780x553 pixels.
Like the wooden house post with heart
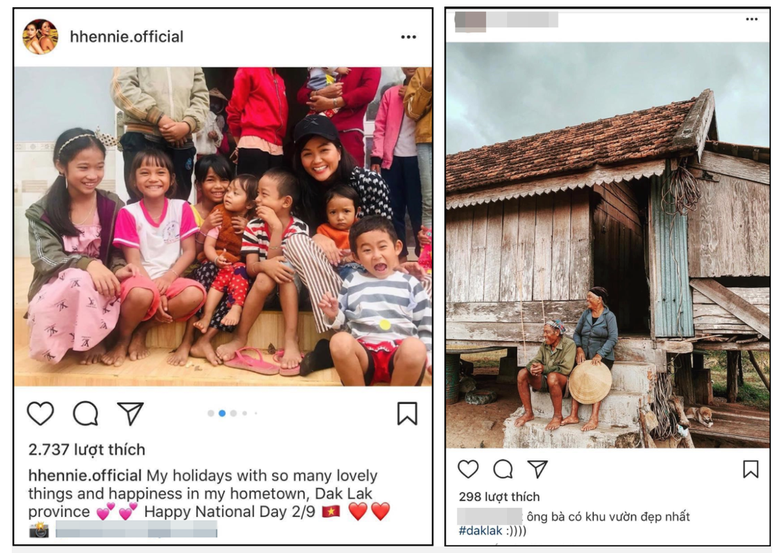(x=468, y=469)
